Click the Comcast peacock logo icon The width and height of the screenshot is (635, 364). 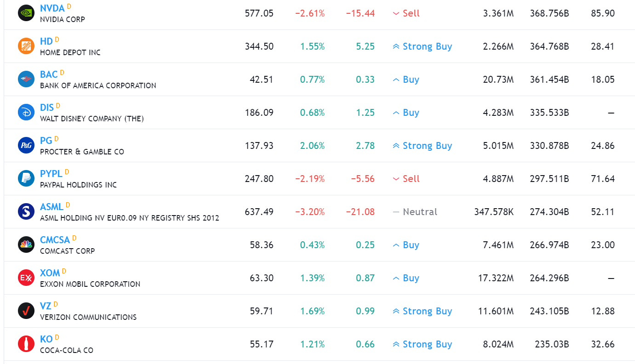[x=26, y=245]
